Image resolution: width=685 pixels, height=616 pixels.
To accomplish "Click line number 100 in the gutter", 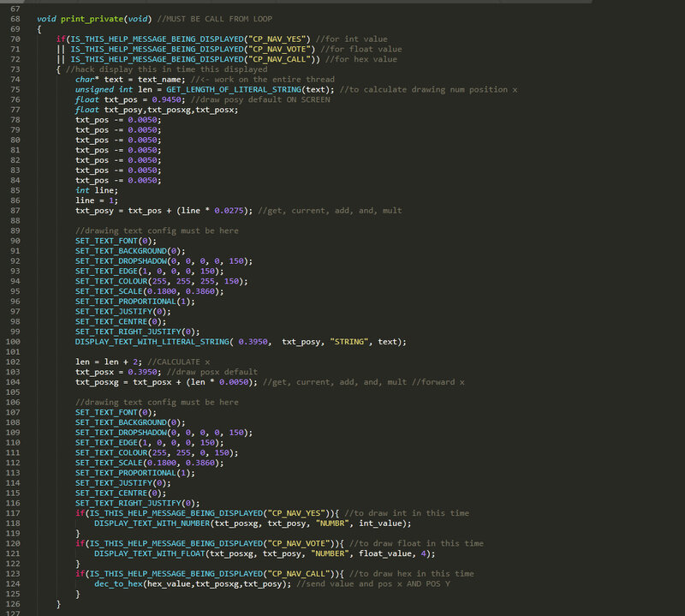I will (x=13, y=342).
